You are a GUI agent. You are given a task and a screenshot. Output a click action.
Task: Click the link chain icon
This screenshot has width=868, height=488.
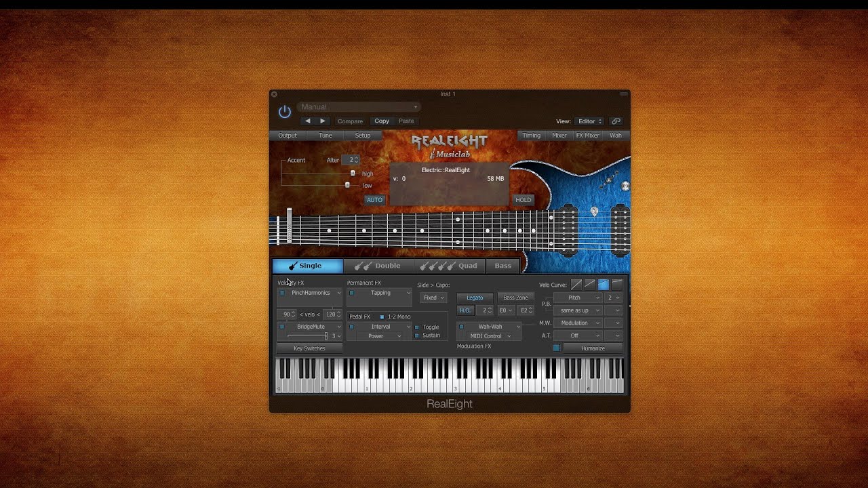pos(616,121)
